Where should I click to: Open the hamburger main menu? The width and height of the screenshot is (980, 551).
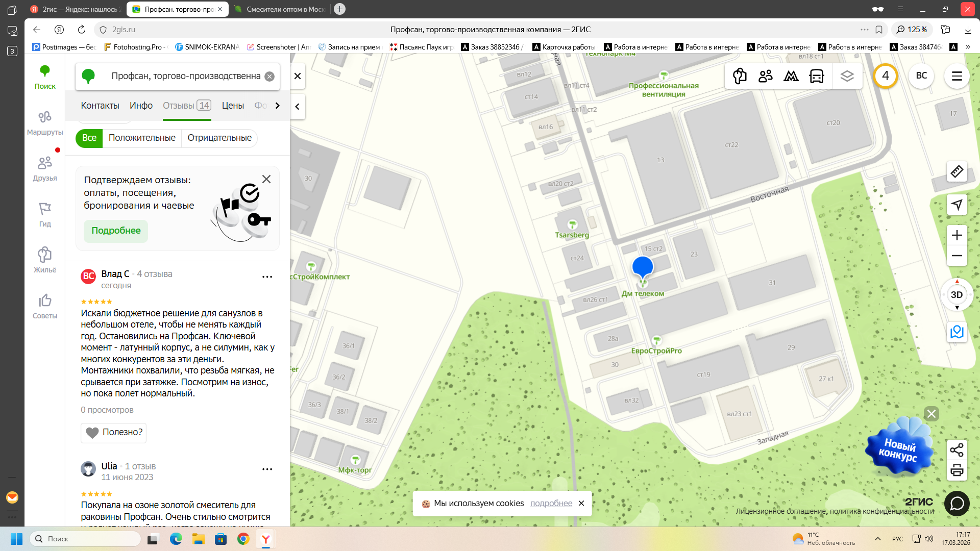tap(957, 76)
